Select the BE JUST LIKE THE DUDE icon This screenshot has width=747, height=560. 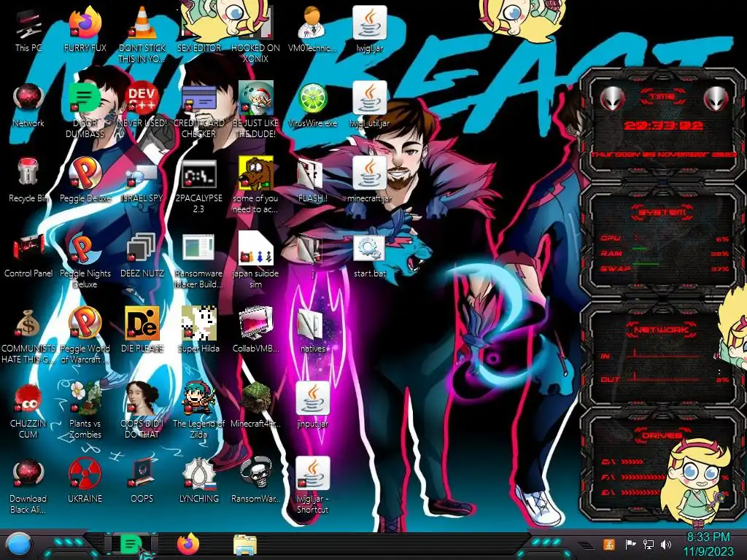tap(255, 98)
